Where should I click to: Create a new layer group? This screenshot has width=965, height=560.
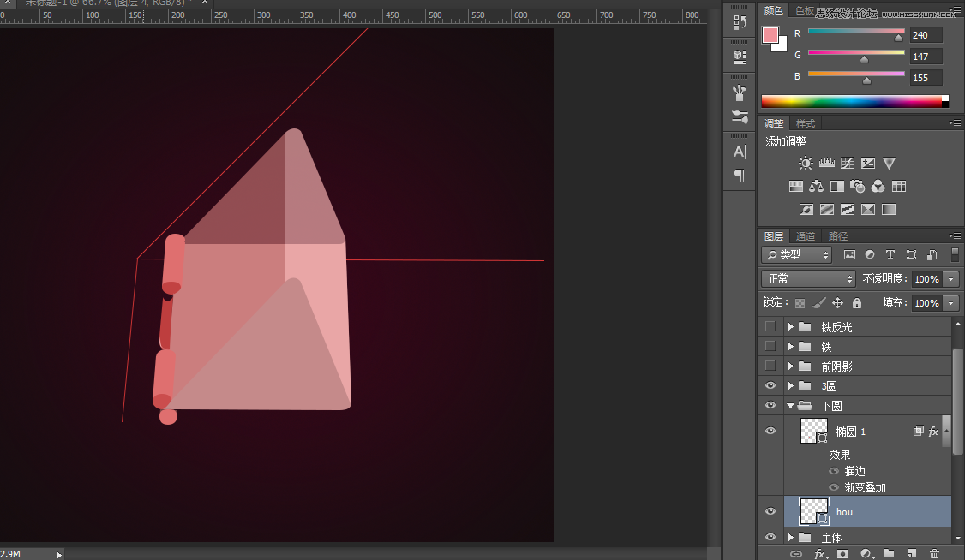tap(889, 554)
